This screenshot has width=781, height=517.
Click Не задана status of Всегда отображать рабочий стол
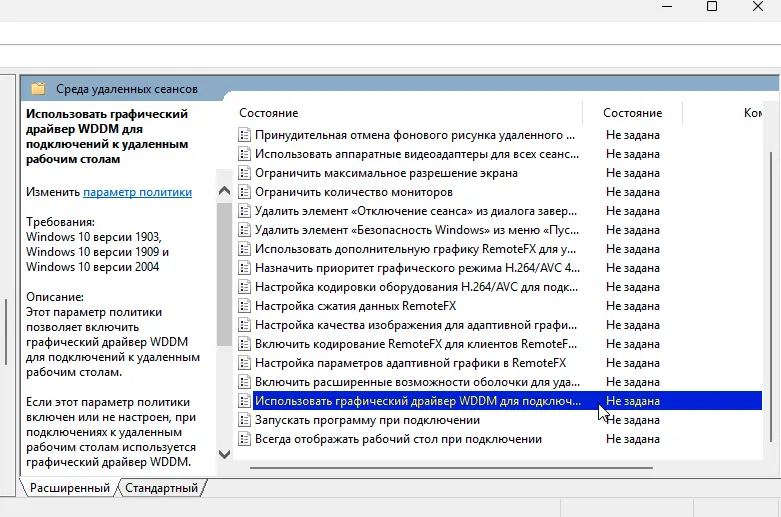pos(633,439)
